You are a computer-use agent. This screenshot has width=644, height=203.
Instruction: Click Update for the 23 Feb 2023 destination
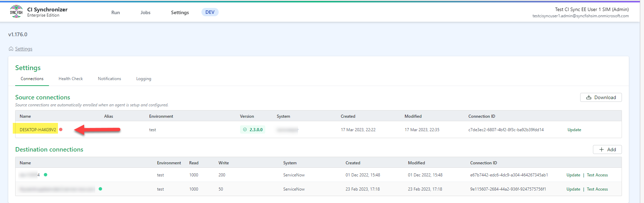coord(573,189)
